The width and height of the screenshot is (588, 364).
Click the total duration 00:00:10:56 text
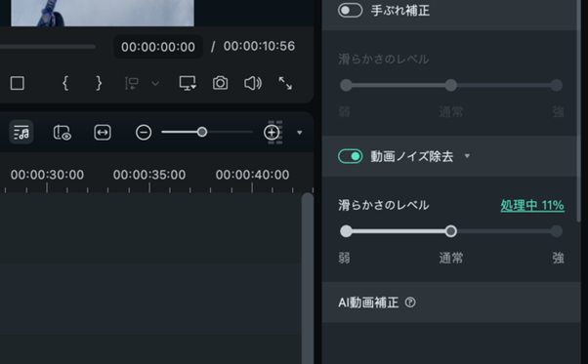[259, 46]
